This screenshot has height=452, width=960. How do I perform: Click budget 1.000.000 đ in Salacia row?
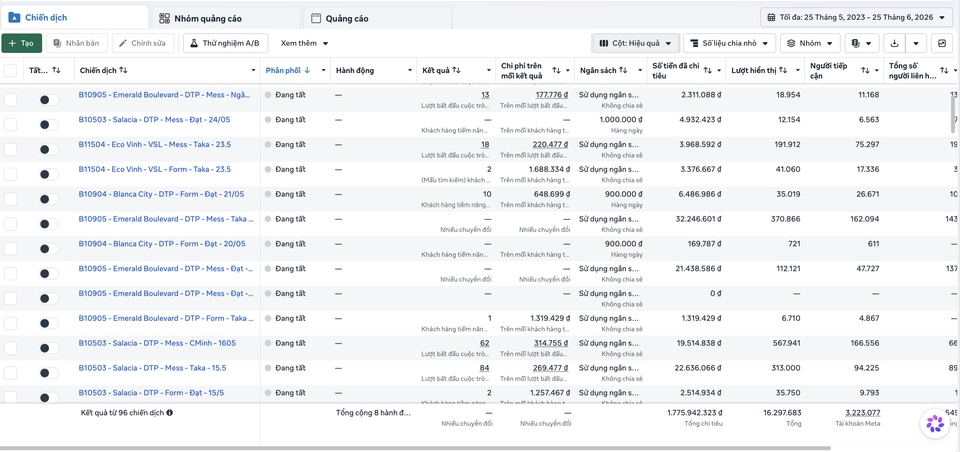click(x=621, y=119)
